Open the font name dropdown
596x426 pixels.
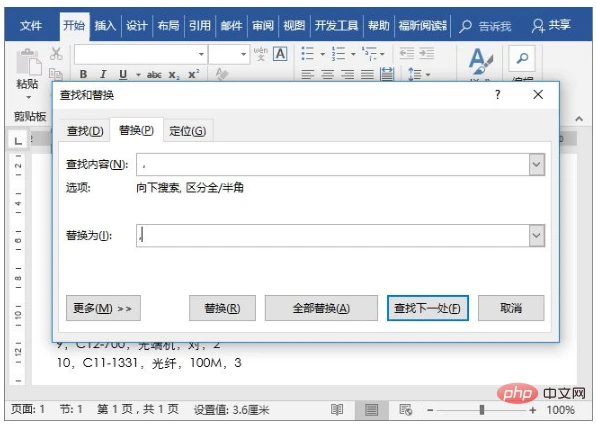tap(201, 54)
